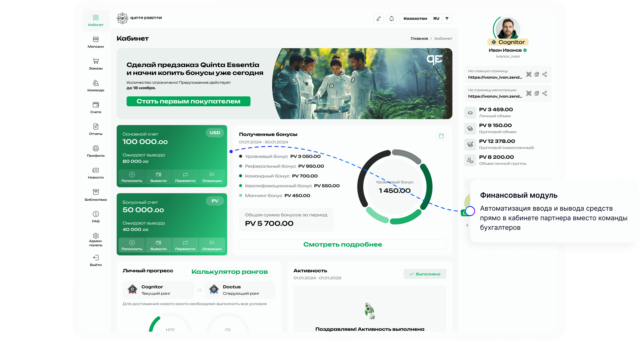Image resolution: width=644 pixels, height=345 pixels.
Task: Open Заказы in the sidebar
Action: [x=96, y=64]
